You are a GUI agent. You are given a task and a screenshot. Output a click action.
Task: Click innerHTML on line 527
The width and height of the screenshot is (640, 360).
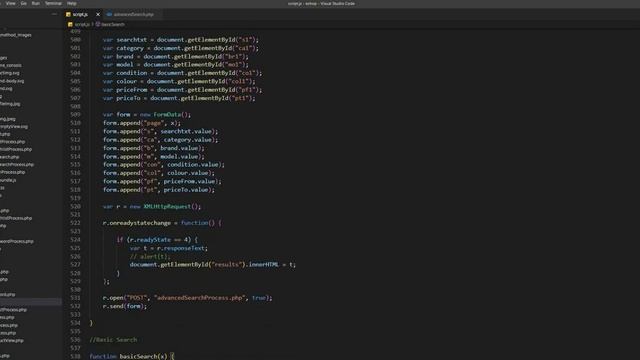(x=264, y=264)
